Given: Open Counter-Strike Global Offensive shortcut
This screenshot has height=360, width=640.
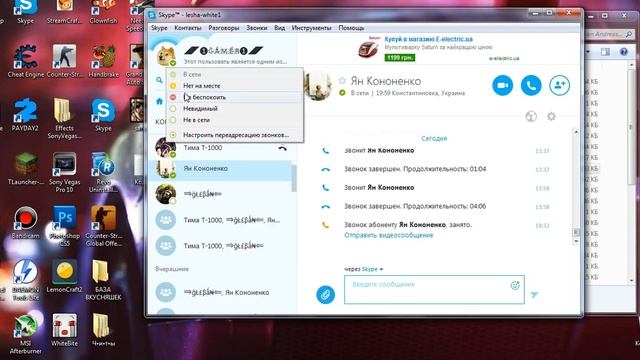Looking at the screenshot, I should pos(103,226).
